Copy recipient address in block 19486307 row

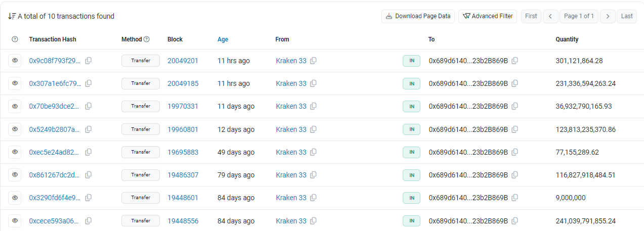pyautogui.click(x=514, y=175)
